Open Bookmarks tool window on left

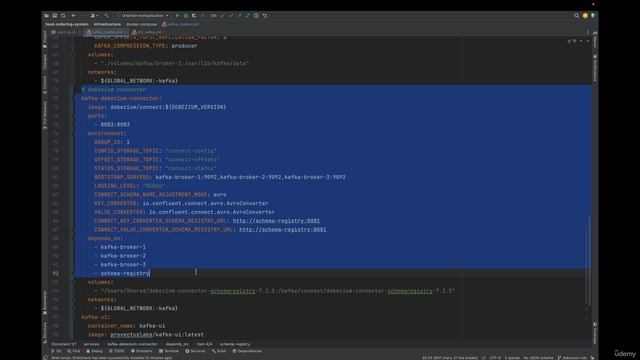pos(45,303)
